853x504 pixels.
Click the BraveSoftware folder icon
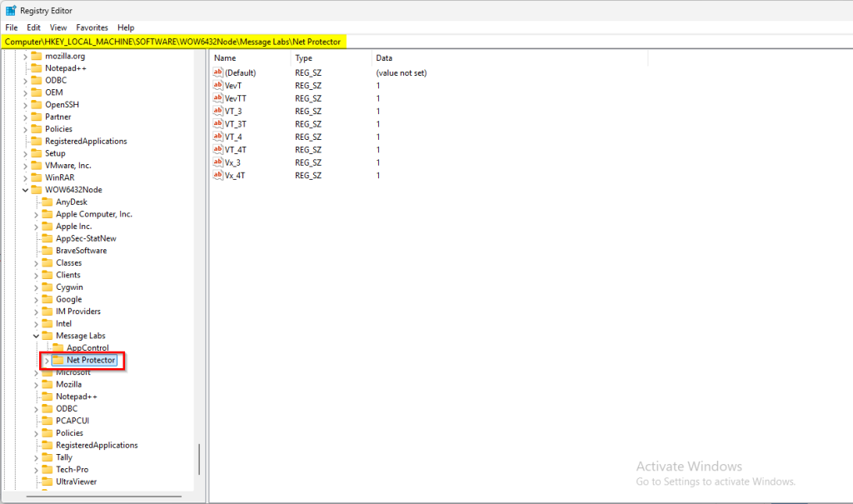(47, 250)
